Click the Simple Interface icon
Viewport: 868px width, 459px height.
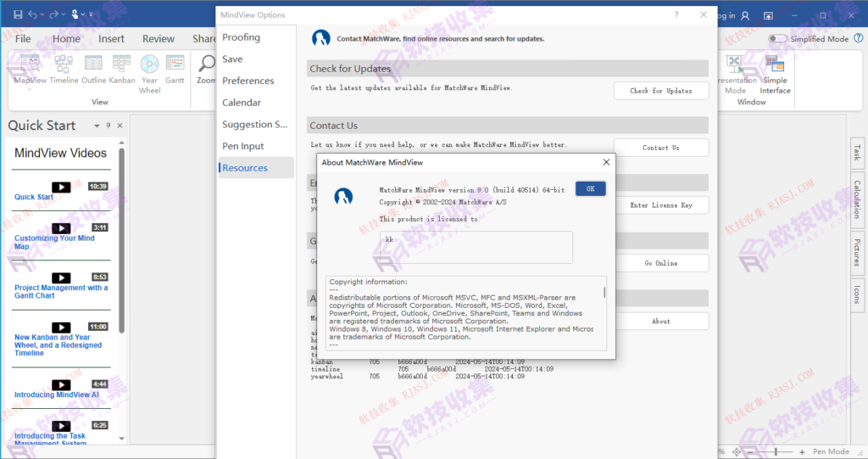(x=775, y=73)
